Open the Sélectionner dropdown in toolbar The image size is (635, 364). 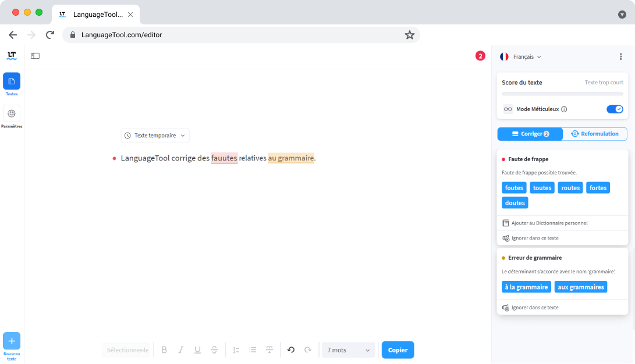[127, 350]
